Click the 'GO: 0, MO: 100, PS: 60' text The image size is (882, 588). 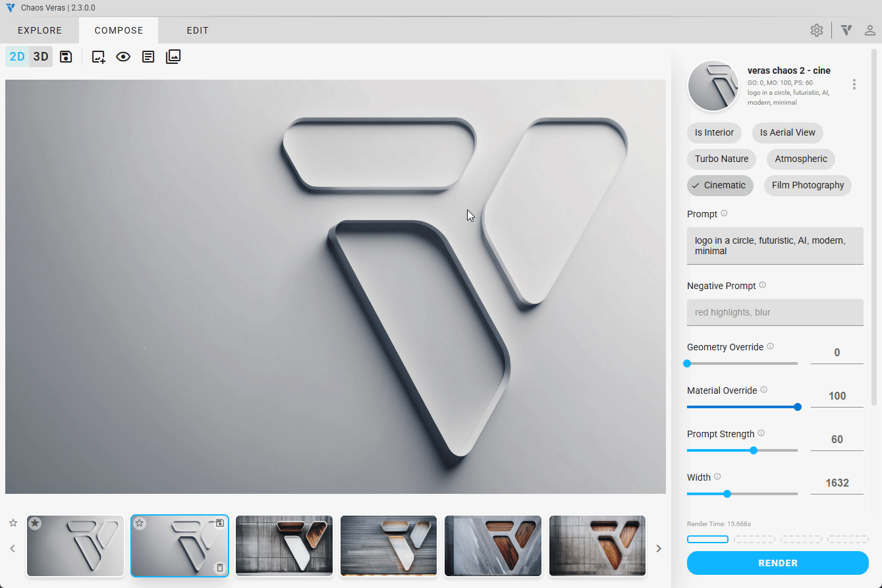[x=780, y=83]
